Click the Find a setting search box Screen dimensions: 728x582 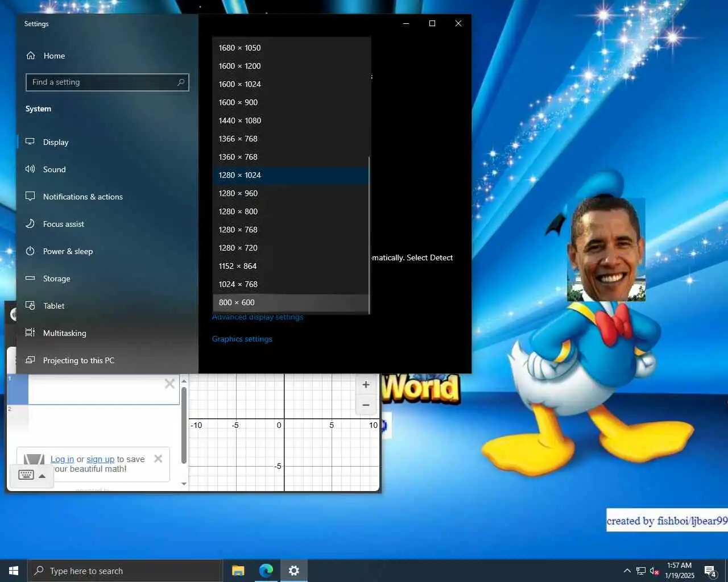[107, 82]
